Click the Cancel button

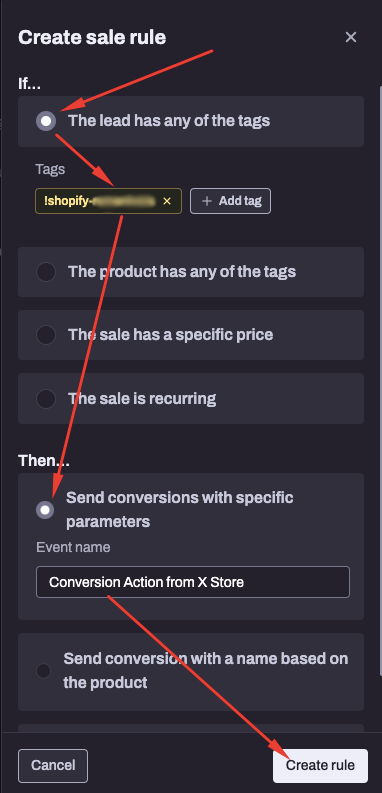click(53, 766)
